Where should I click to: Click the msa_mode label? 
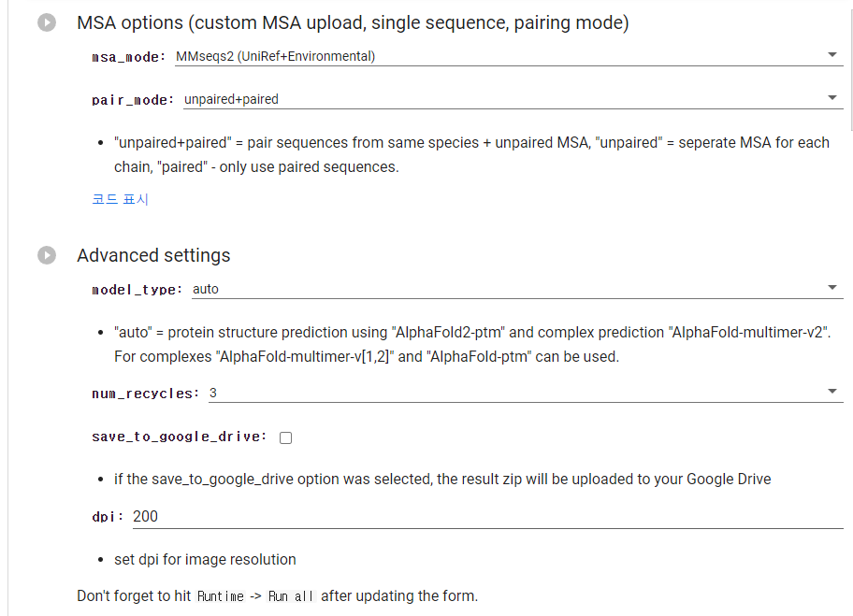pyautogui.click(x=128, y=57)
